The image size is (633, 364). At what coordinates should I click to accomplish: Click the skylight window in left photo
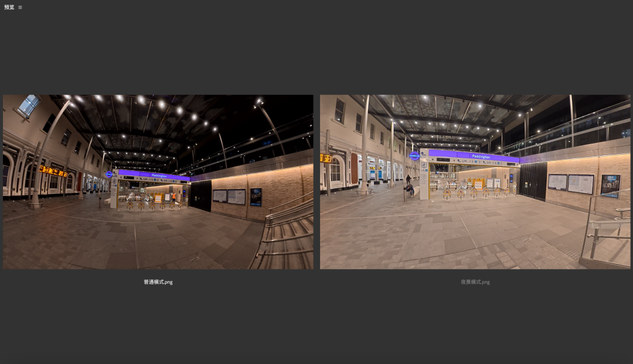pos(28,106)
